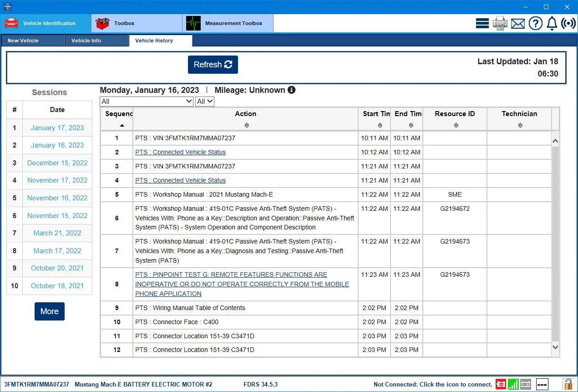Click Not Connected status message
This screenshot has height=392, width=578.
pos(433,384)
